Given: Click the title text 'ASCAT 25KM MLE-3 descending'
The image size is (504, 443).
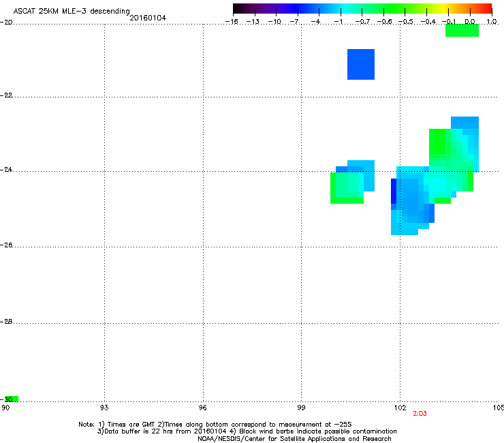Looking at the screenshot, I should click(x=72, y=11).
